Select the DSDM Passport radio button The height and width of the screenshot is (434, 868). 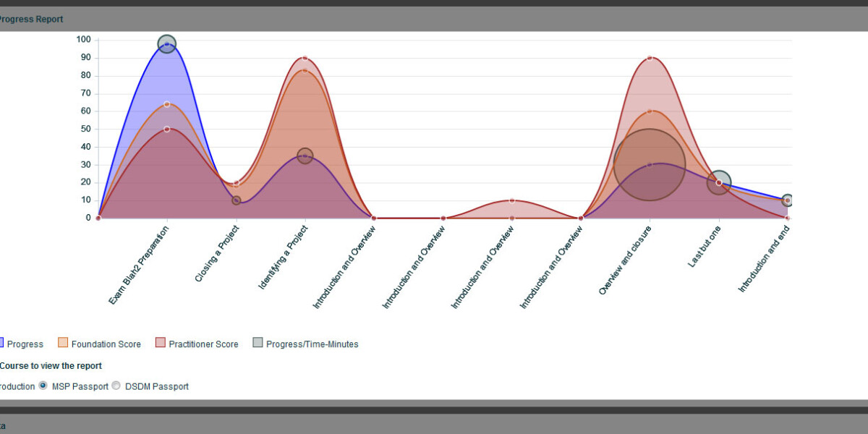(x=116, y=386)
